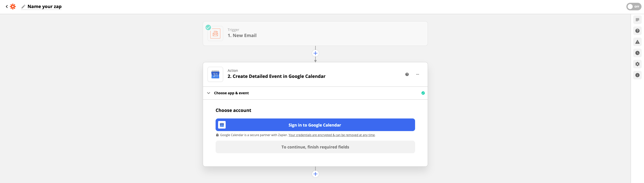Click the Zapier logo icon
Screen dimensions: 644x183
click(13, 7)
